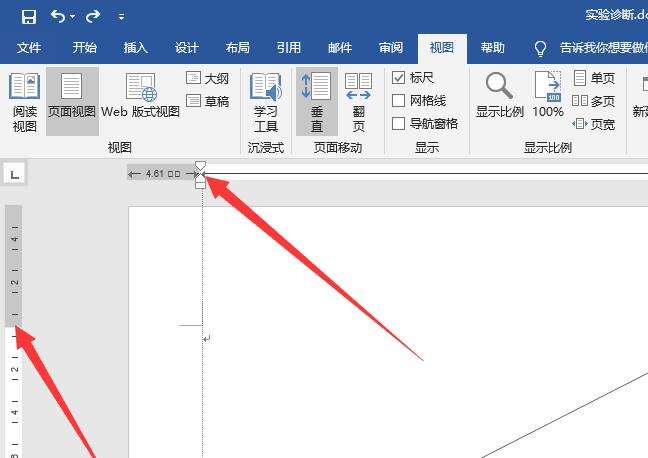Viewport: 648px width, 458px height.
Task: Select 翻页 side-to-side page movement
Action: [358, 103]
